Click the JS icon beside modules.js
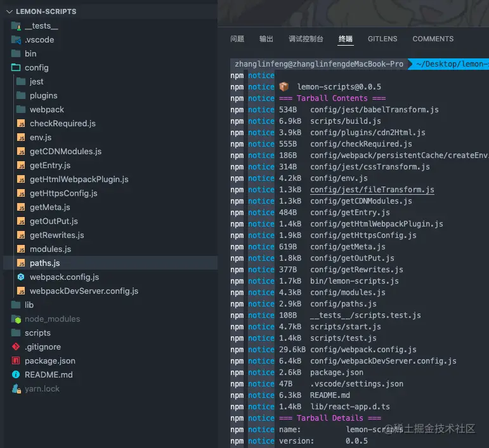This screenshot has width=489, height=448. (x=21, y=249)
